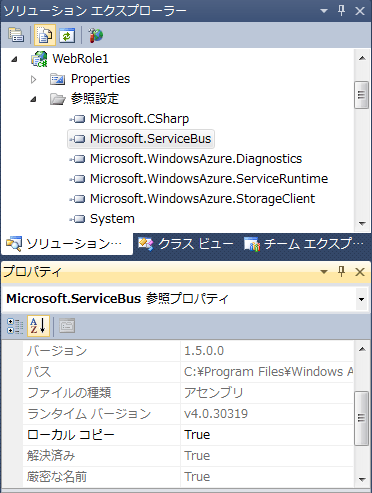This screenshot has height=493, width=372.
Task: Select the WebRole1 project icon
Action: click(39, 59)
